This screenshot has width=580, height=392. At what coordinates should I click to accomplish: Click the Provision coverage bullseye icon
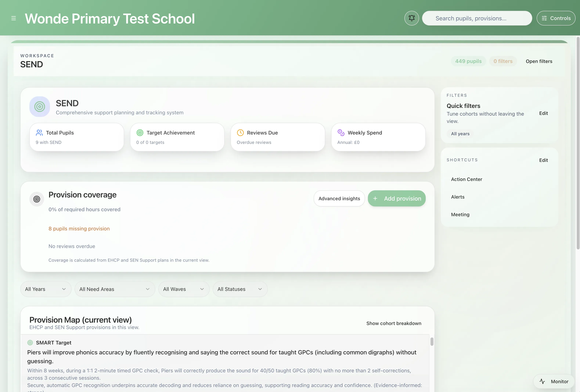(x=37, y=199)
